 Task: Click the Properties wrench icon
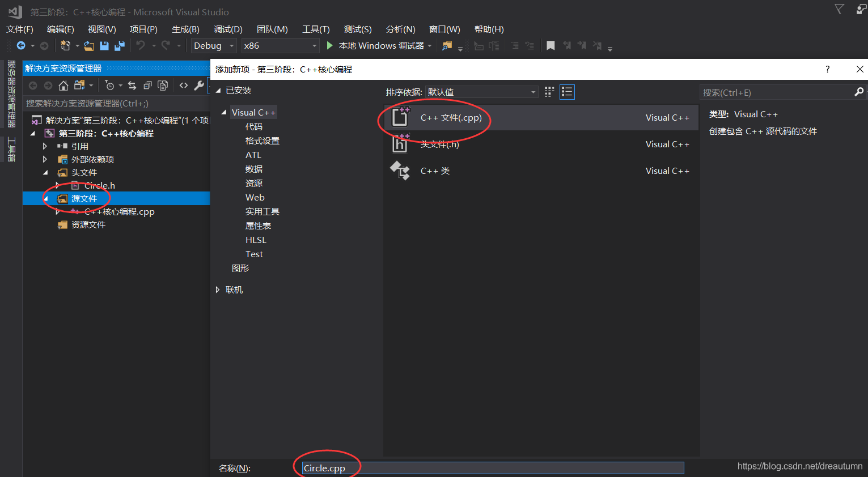tap(199, 86)
